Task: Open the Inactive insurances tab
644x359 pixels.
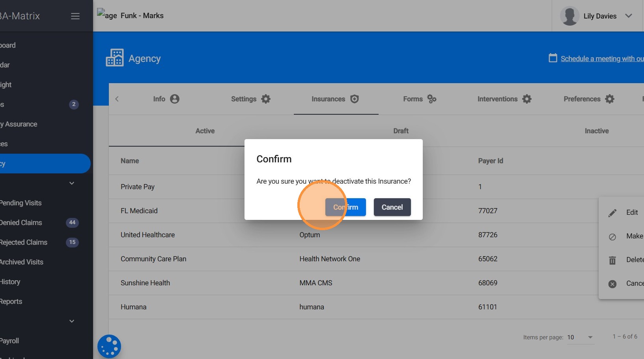Action: coord(596,131)
